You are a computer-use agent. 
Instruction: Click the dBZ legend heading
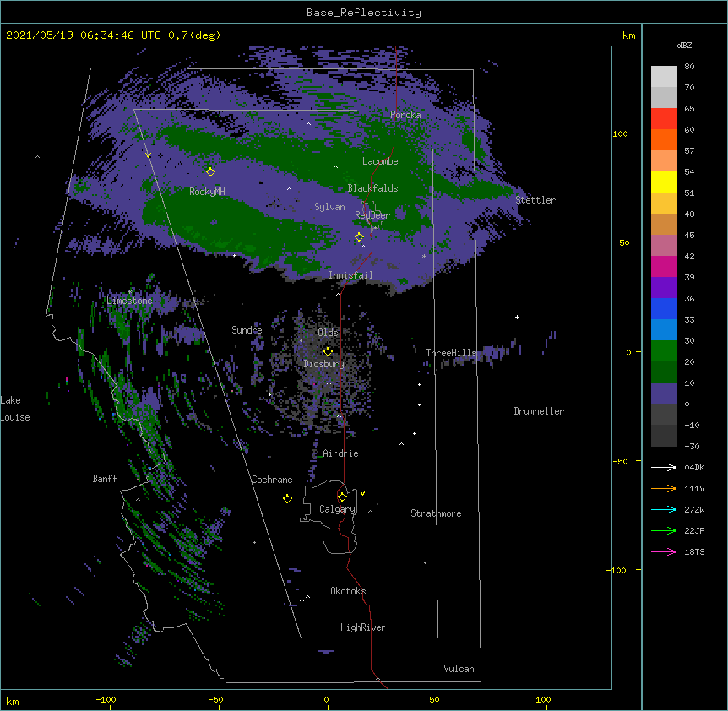coord(684,46)
